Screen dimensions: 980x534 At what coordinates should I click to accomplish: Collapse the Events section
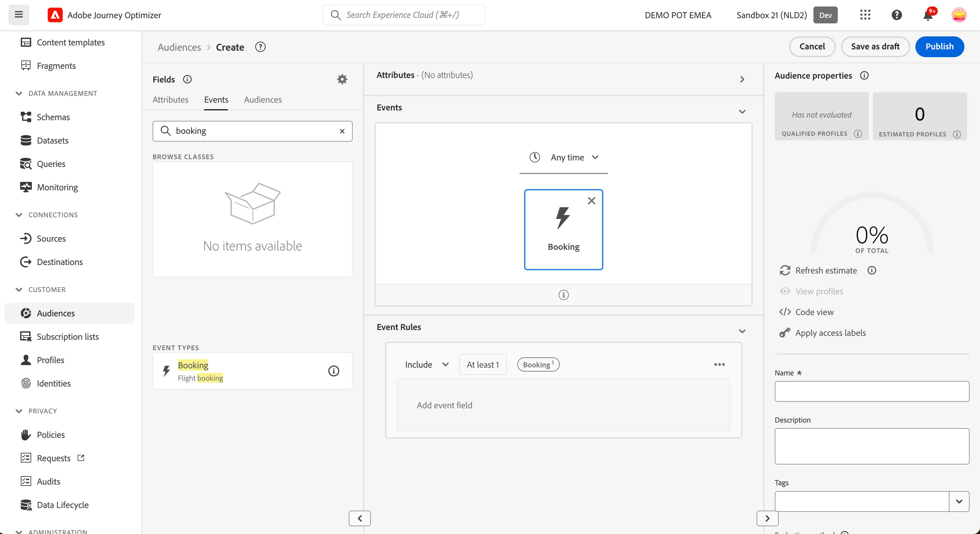coord(742,111)
